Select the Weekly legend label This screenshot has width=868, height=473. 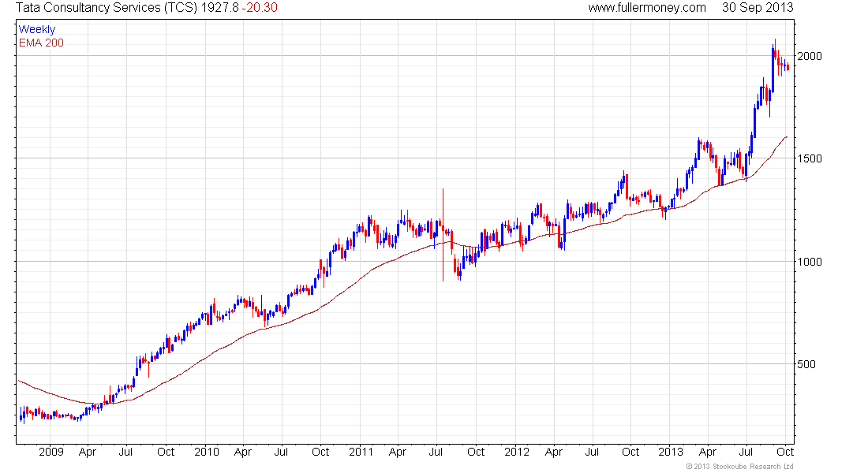pyautogui.click(x=37, y=29)
